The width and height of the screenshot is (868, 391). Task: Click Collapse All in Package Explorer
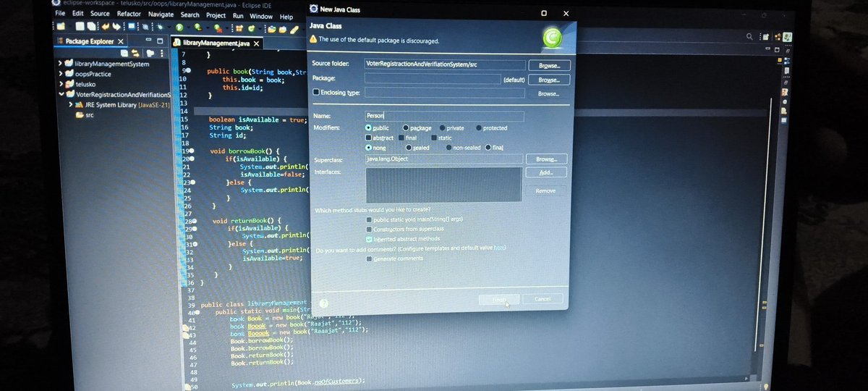pos(124,53)
